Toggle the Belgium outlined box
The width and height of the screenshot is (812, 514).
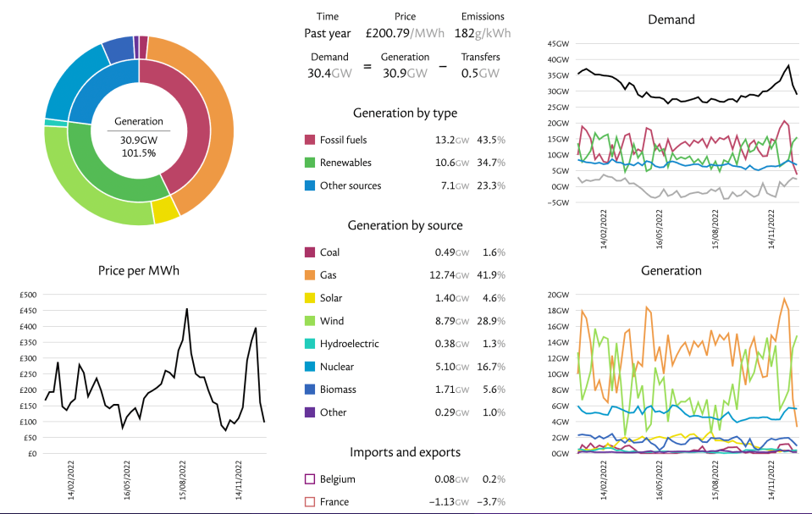[x=309, y=479]
